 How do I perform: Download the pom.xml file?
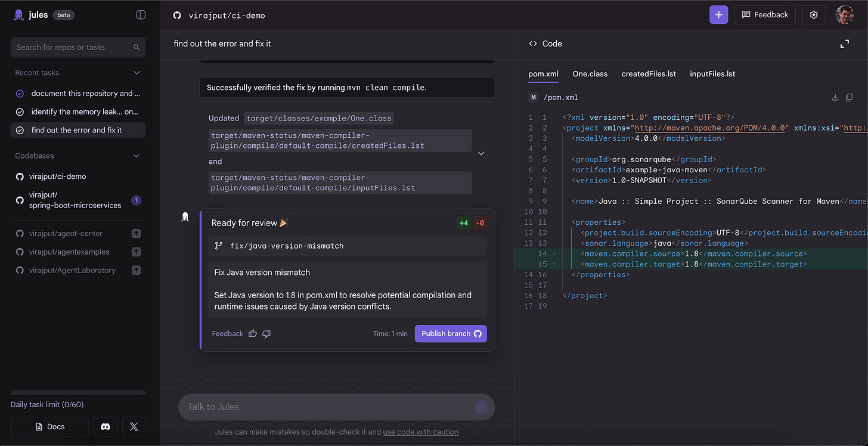pyautogui.click(x=835, y=97)
